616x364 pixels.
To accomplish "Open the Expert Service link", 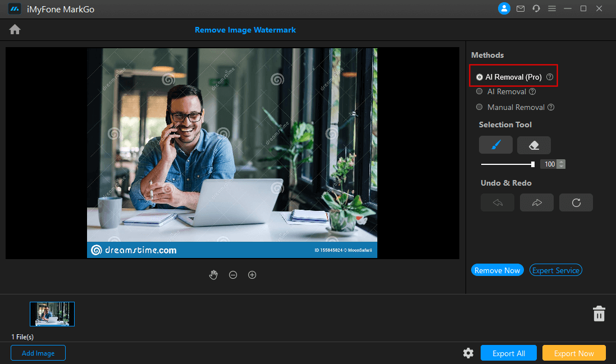I will 555,270.
